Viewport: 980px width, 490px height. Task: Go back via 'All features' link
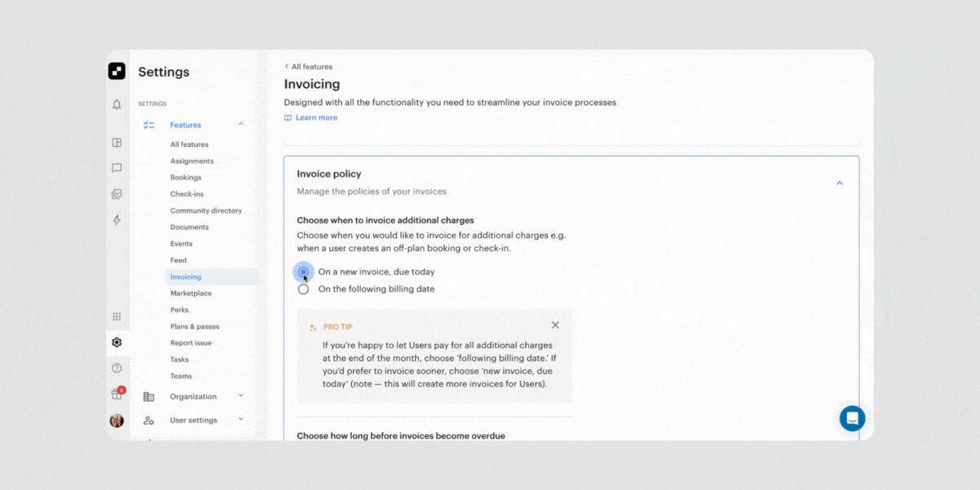pyautogui.click(x=308, y=66)
